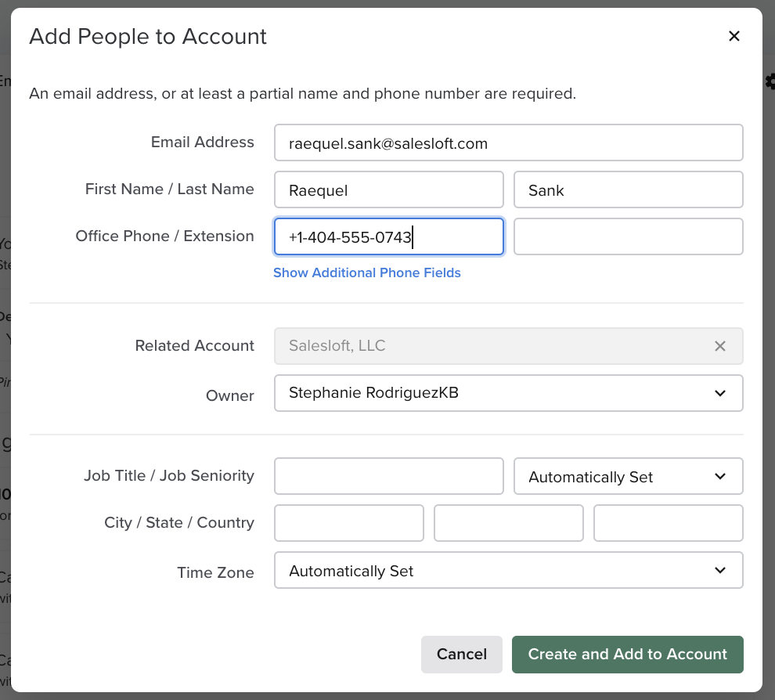Click the Country field
The width and height of the screenshot is (775, 700).
tap(668, 522)
